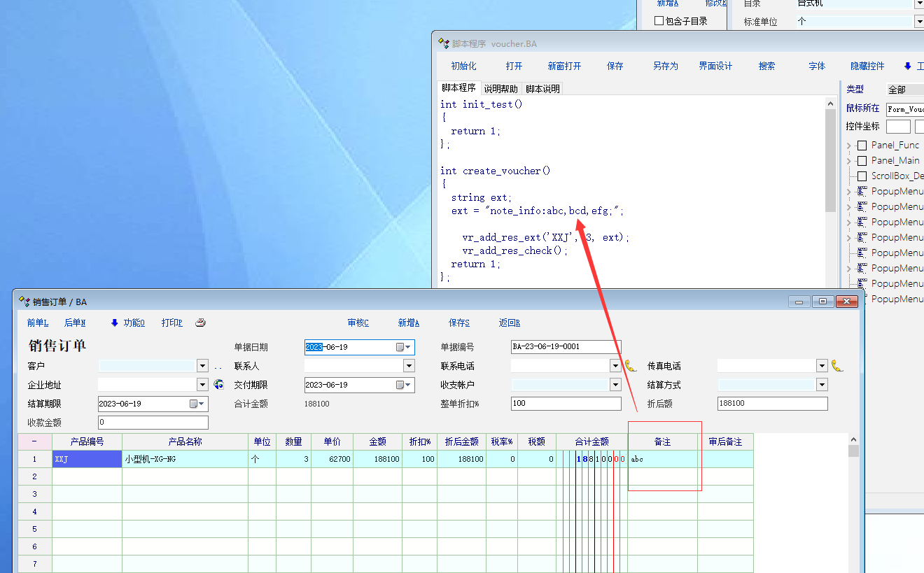Image resolution: width=924 pixels, height=573 pixels.
Task: Click the phone icon next to 联系电话
Action: click(x=631, y=366)
